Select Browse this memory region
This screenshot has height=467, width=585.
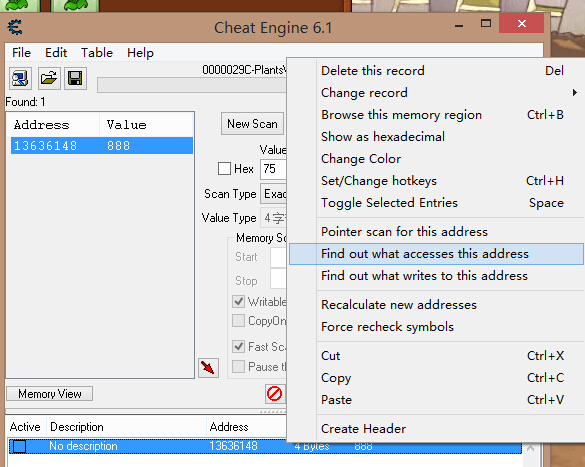436,115
